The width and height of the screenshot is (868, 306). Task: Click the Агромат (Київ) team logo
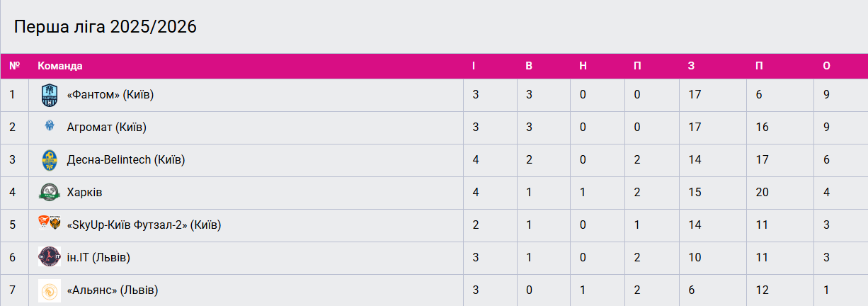tap(49, 127)
